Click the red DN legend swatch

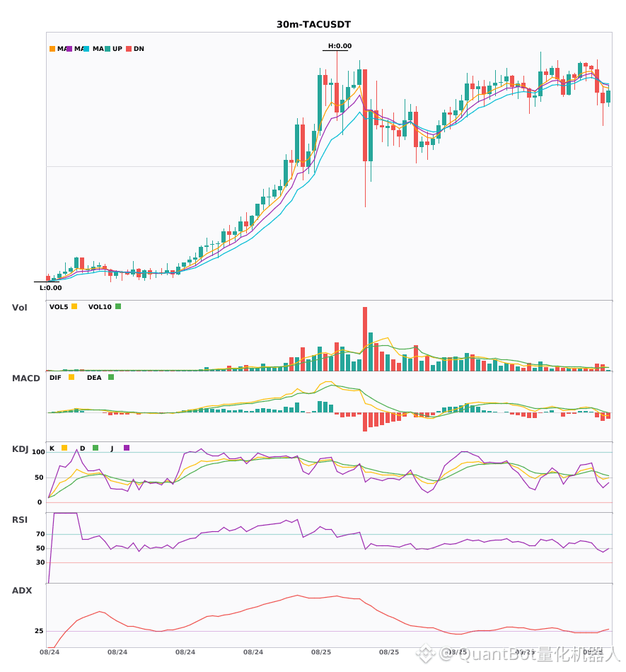(x=129, y=49)
